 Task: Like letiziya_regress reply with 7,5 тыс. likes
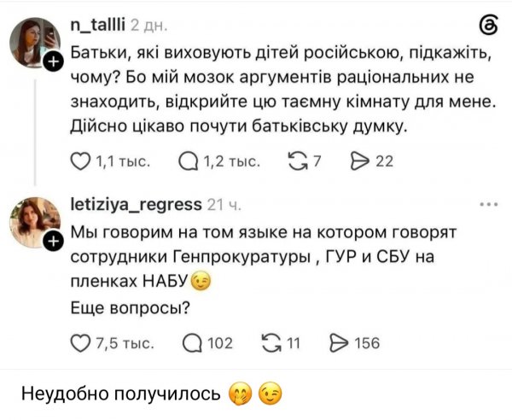[x=80, y=343]
